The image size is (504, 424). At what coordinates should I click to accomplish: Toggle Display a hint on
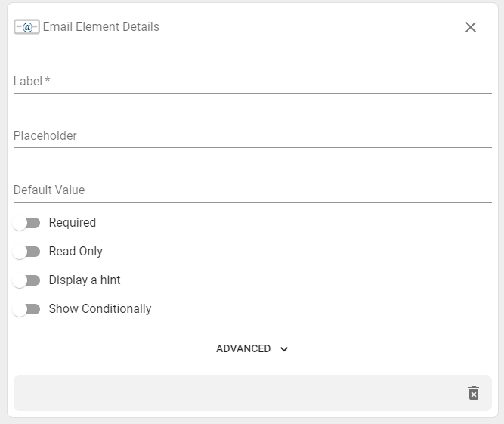tap(26, 280)
